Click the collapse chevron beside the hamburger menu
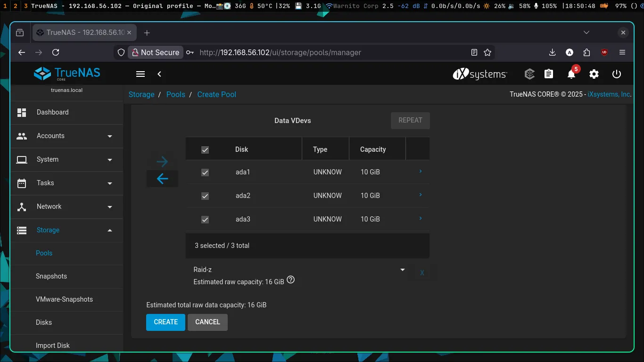 point(159,74)
